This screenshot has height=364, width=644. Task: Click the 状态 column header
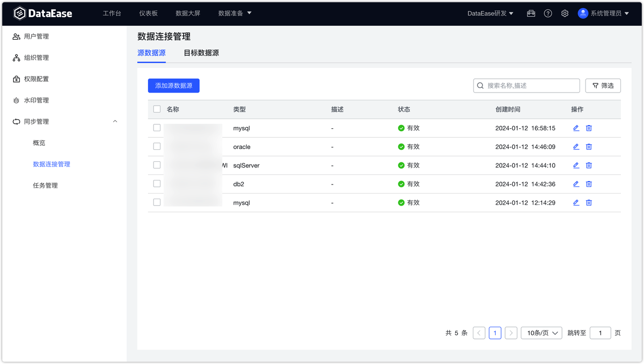404,109
